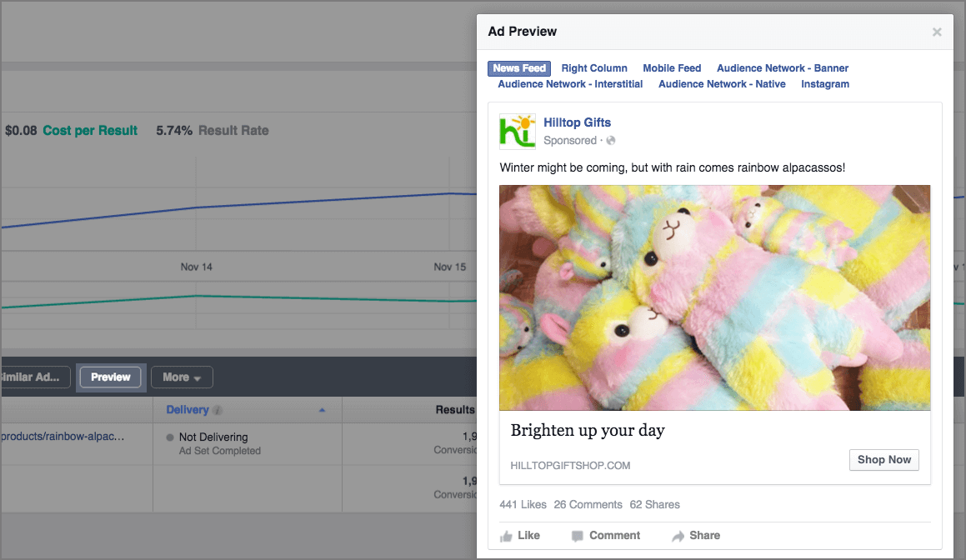Open the Hilltop Gifts page link
966x560 pixels.
[577, 122]
